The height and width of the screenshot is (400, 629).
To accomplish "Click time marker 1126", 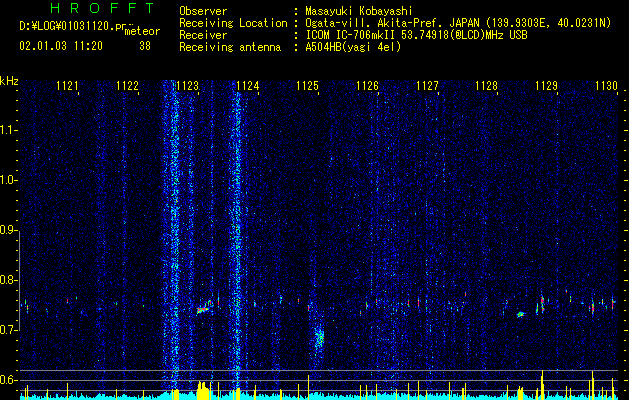I will 367,85.
